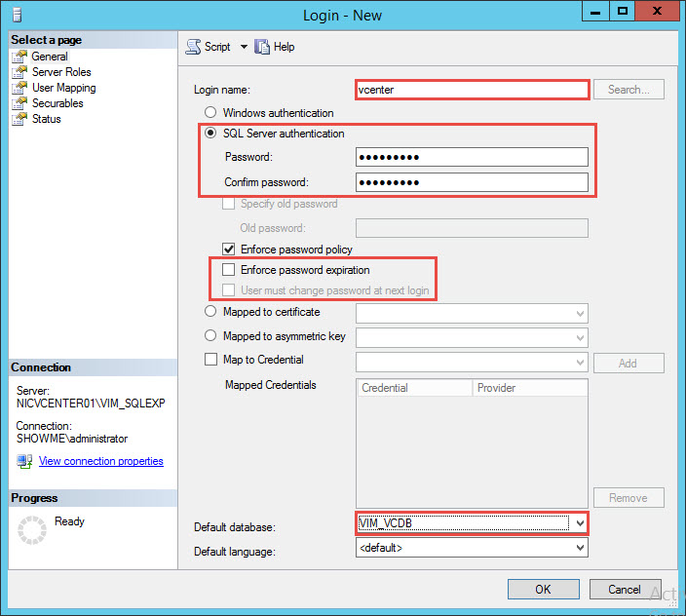Screen dimensions: 686x616
Task: Uncheck Enforce password policy
Action: (x=228, y=250)
